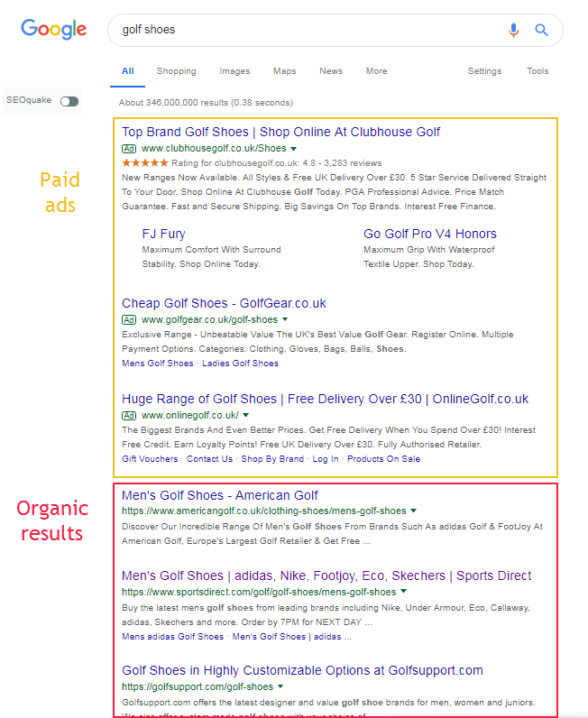Toggle the SEOquake switch
This screenshot has height=718, width=588.
pyautogui.click(x=69, y=101)
